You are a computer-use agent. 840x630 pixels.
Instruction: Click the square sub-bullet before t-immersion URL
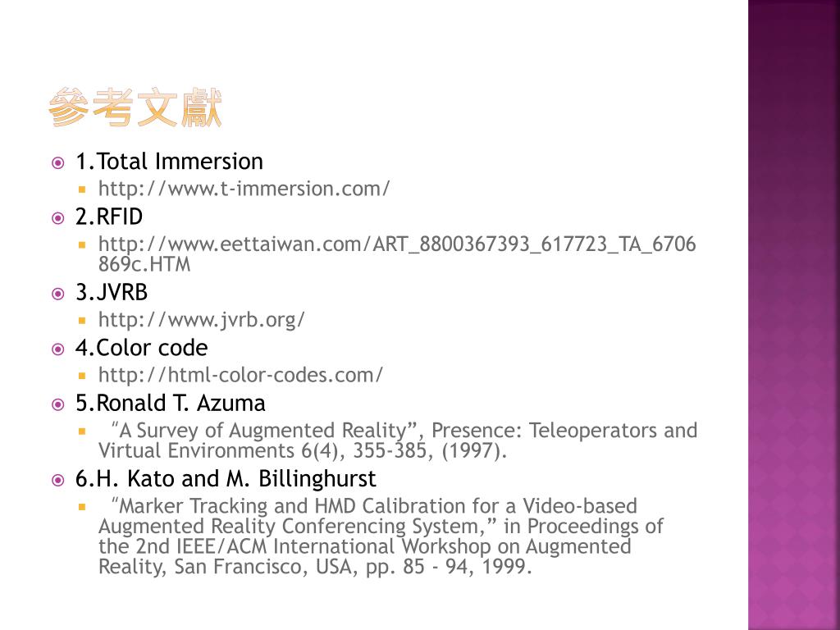tap(82, 189)
